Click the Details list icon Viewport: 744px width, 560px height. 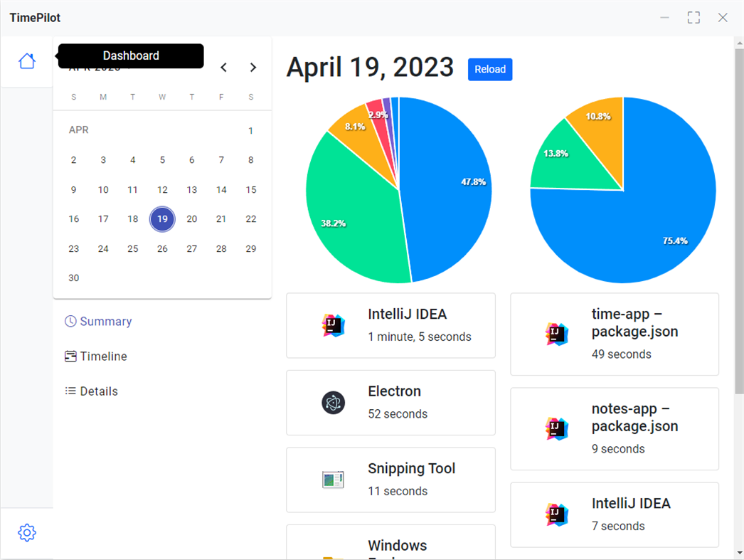tap(69, 391)
